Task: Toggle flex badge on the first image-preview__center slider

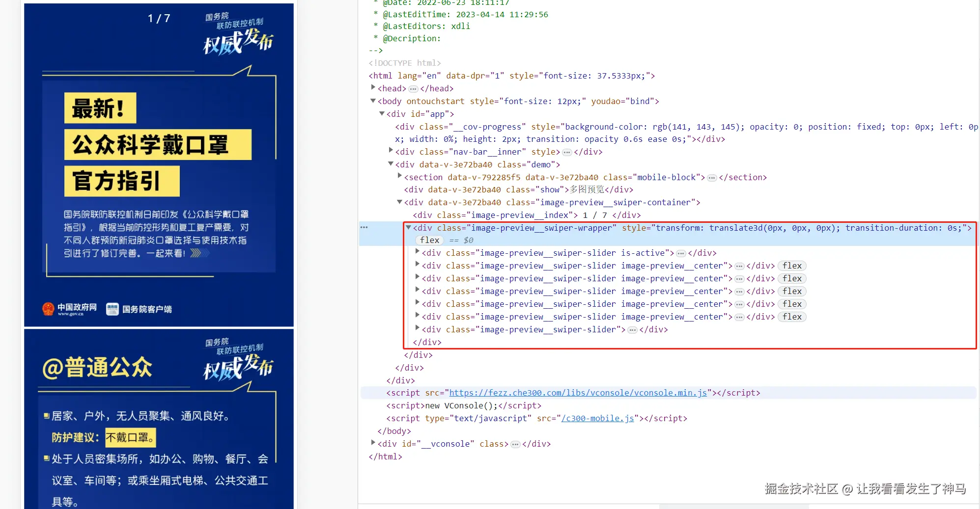Action: [792, 266]
